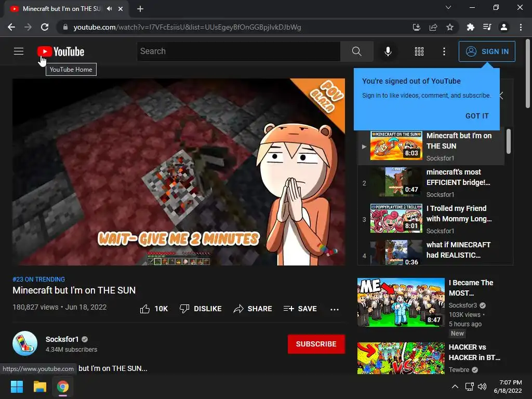
Task: Bookmark this tab with star icon
Action: coord(450,27)
